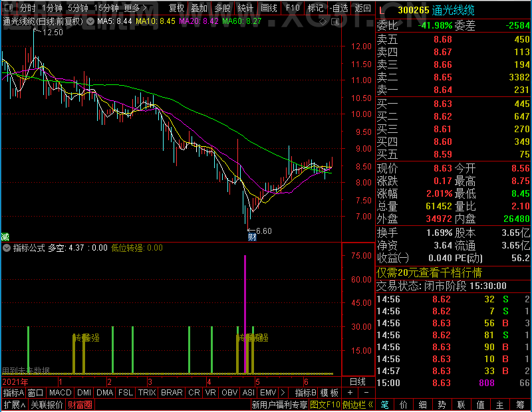The height and width of the screenshot is (412, 532).
Task: Open the 图文F10 button
Action: click(325, 405)
